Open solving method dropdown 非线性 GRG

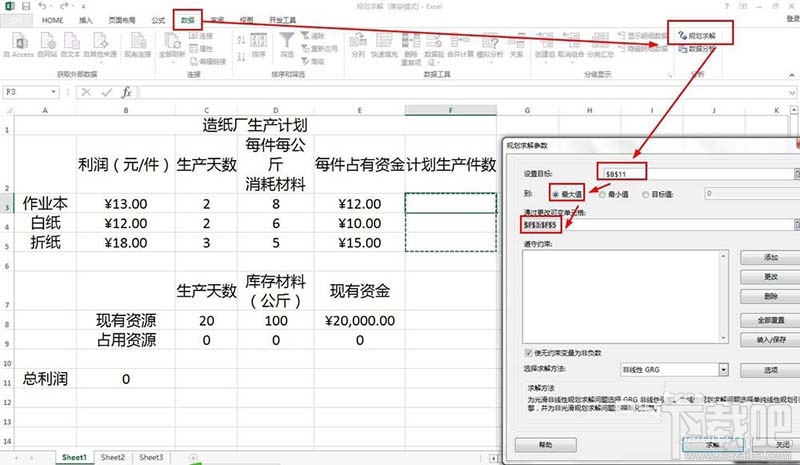723,370
